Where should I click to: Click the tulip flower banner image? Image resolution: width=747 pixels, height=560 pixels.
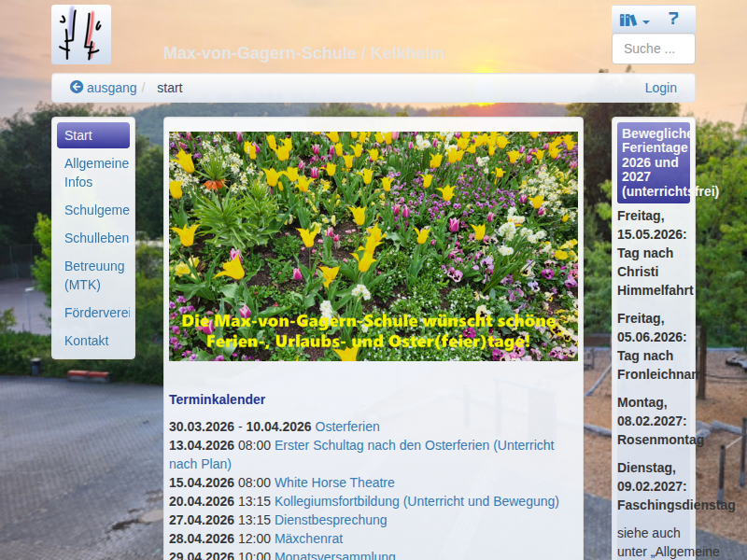pos(373,245)
